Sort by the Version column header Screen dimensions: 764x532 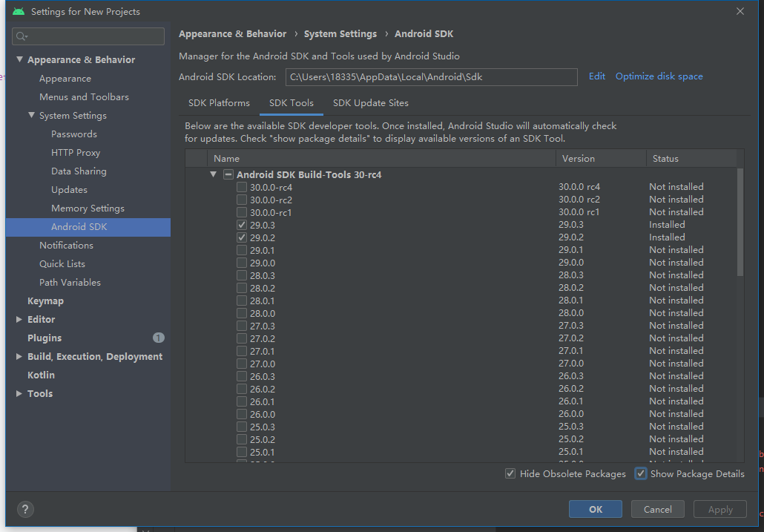tap(601, 158)
